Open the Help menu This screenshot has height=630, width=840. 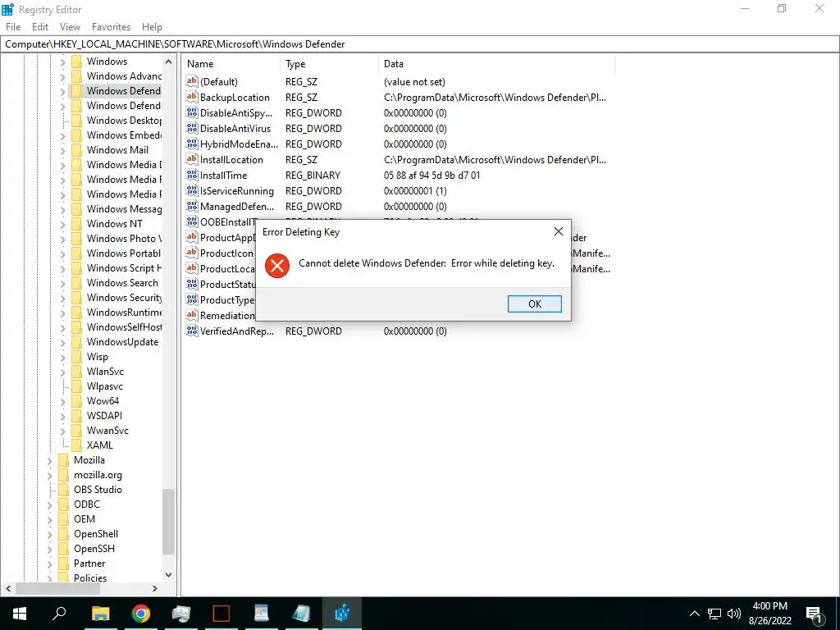pyautogui.click(x=152, y=27)
